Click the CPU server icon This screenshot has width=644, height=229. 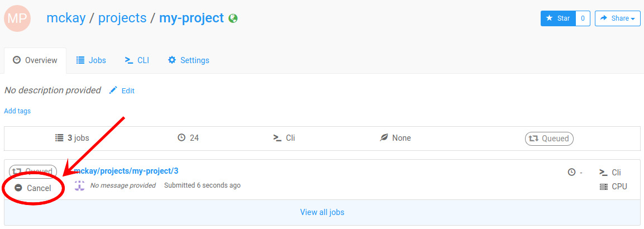click(x=603, y=187)
